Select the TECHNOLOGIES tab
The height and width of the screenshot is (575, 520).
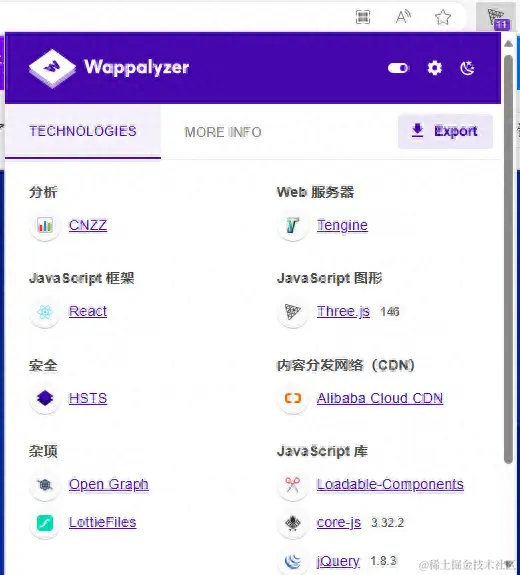click(x=83, y=131)
